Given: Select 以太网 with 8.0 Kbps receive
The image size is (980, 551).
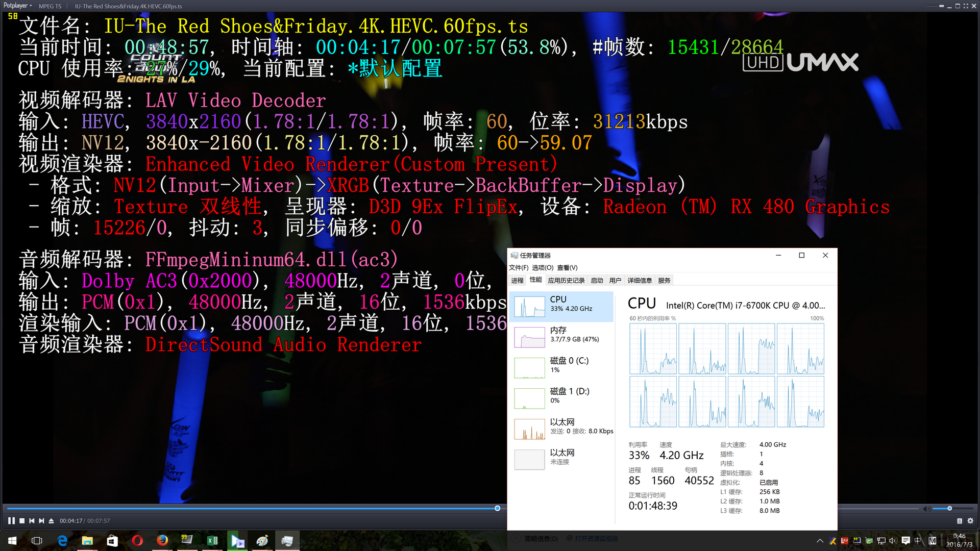Looking at the screenshot, I should (x=561, y=429).
